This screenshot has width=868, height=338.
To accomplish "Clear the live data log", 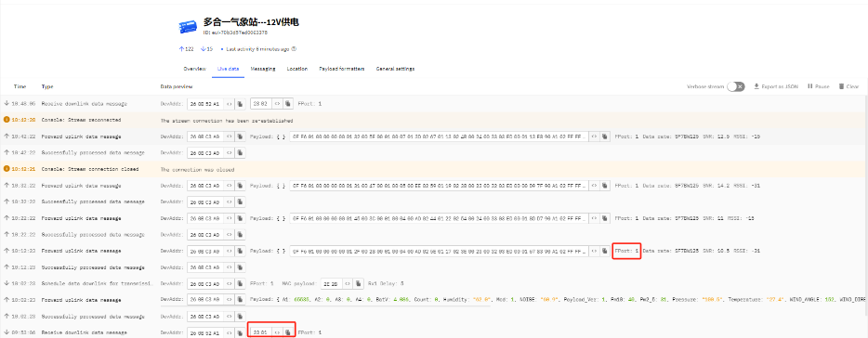I will click(848, 87).
